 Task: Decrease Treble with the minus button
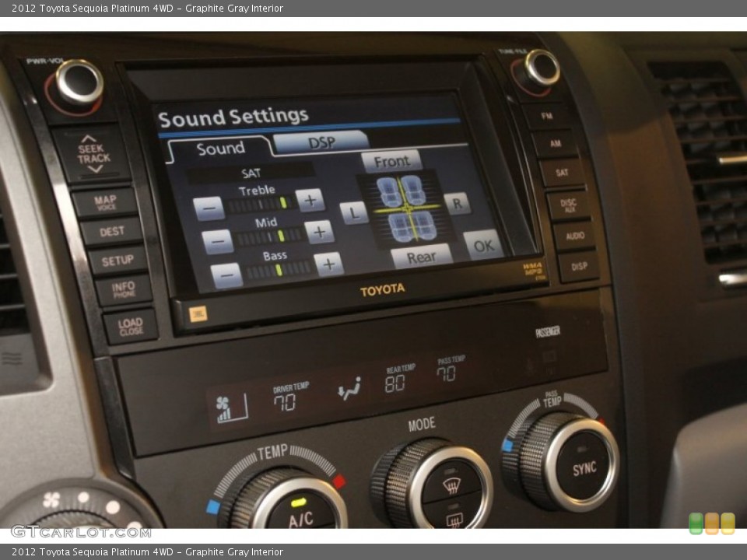[x=209, y=208]
